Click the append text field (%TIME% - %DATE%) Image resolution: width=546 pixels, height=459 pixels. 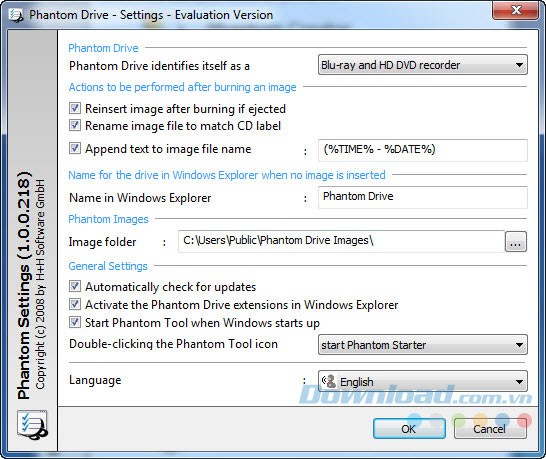(x=422, y=150)
